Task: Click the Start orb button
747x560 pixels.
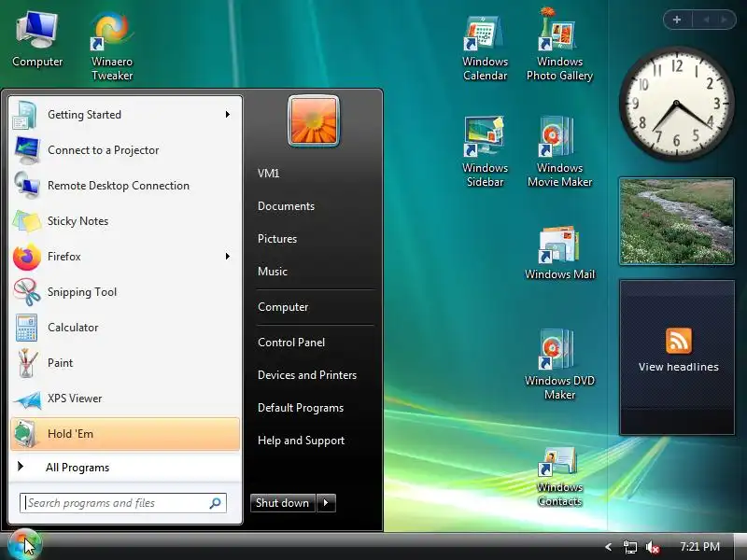Action: (24, 545)
